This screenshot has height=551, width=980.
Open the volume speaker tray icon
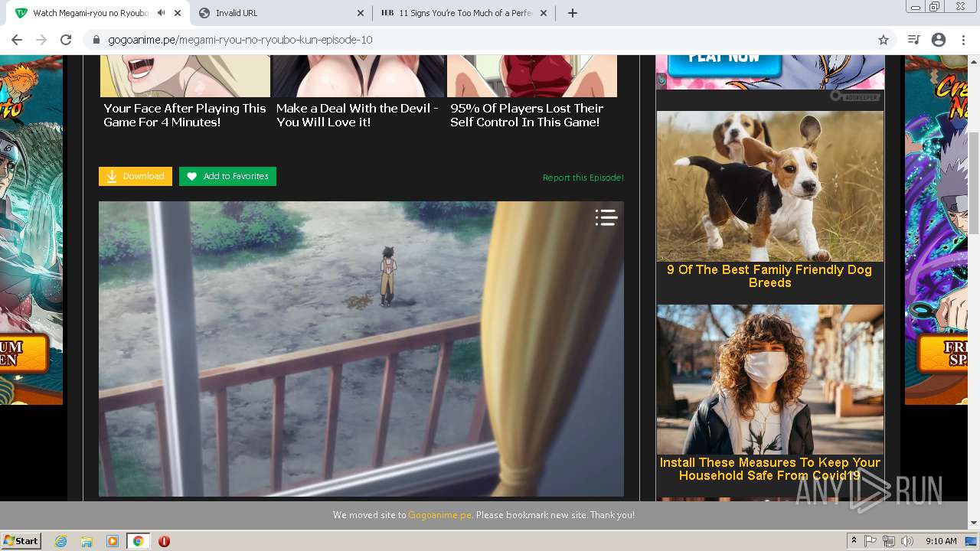pos(906,541)
